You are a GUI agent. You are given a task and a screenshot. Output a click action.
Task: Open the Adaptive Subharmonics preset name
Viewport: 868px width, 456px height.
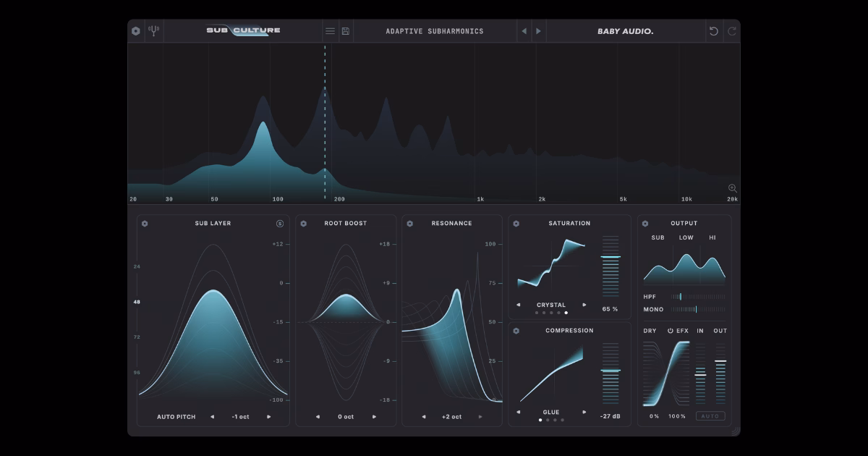click(x=435, y=31)
